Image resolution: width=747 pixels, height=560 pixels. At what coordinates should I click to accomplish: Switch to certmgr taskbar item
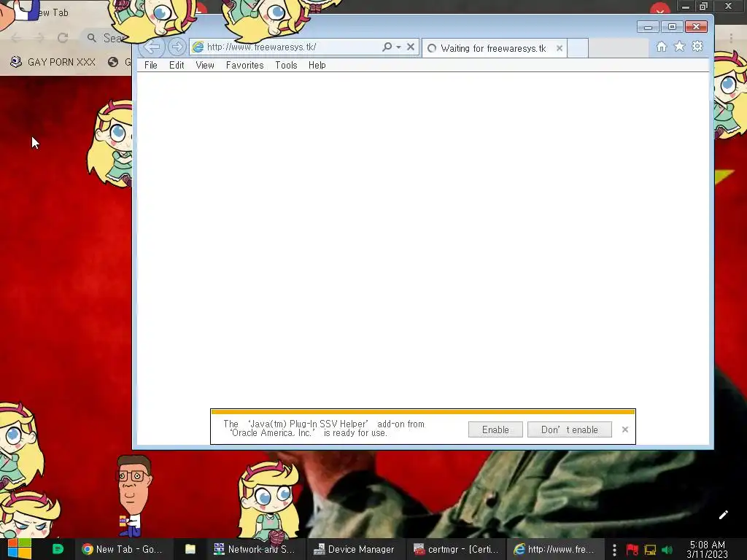tap(456, 549)
